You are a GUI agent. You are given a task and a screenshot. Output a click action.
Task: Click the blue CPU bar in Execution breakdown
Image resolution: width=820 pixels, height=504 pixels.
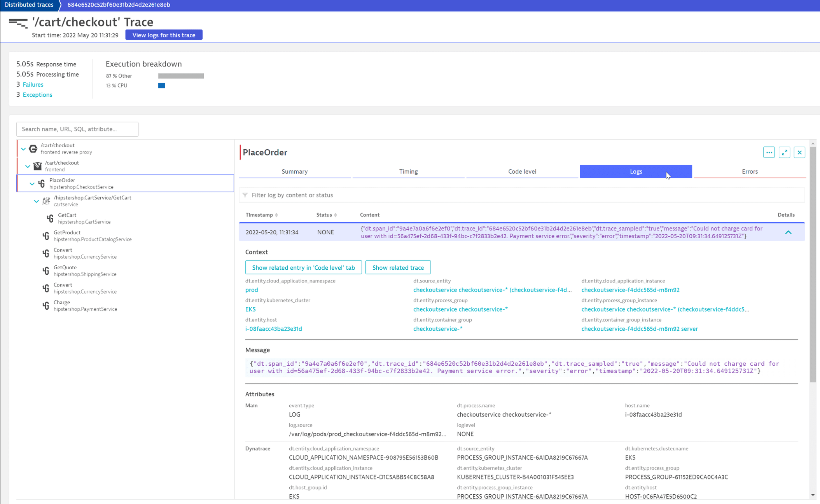(x=161, y=85)
